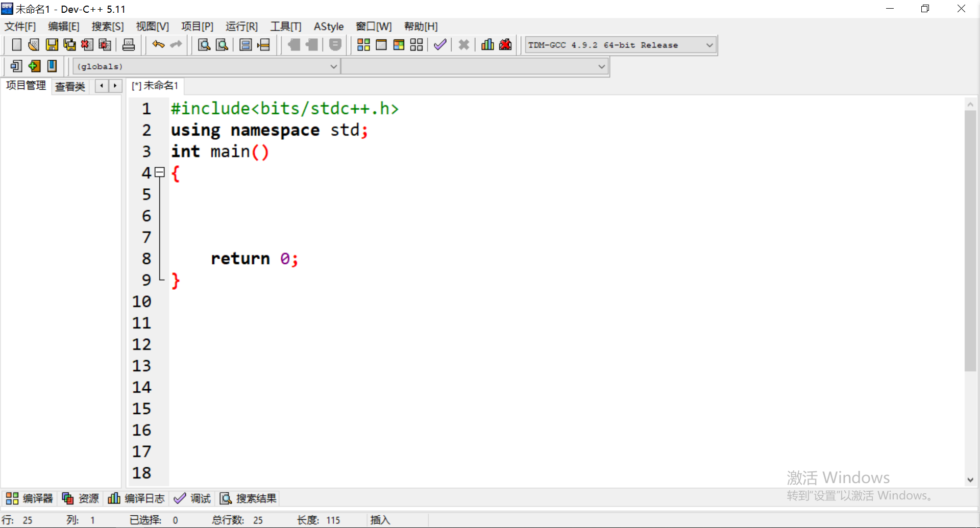Click the Back navigation arrow icon
This screenshot has height=528, width=980.
293,45
